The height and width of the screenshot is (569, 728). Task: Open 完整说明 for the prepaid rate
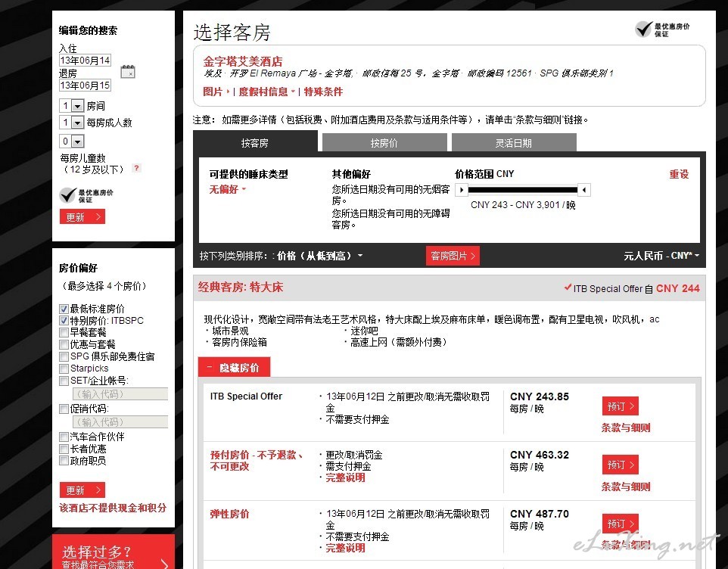tap(345, 477)
